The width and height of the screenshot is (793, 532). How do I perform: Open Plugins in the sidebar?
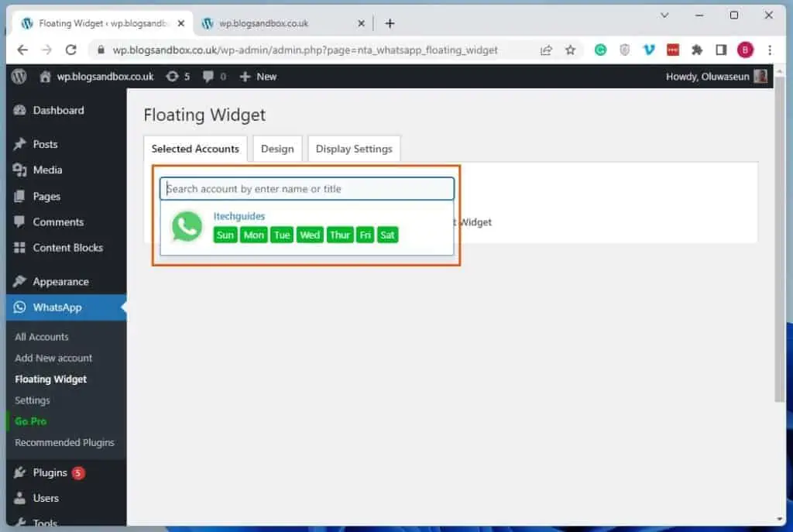(x=50, y=472)
